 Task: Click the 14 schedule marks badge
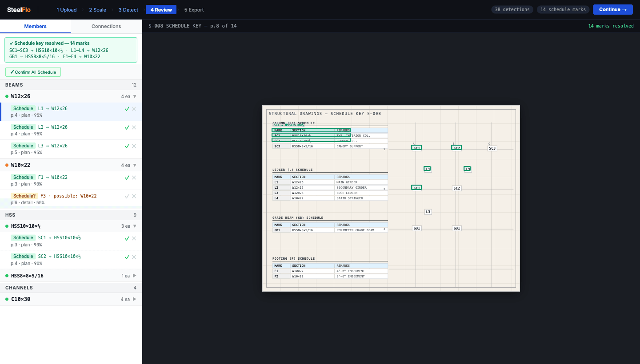[563, 9]
